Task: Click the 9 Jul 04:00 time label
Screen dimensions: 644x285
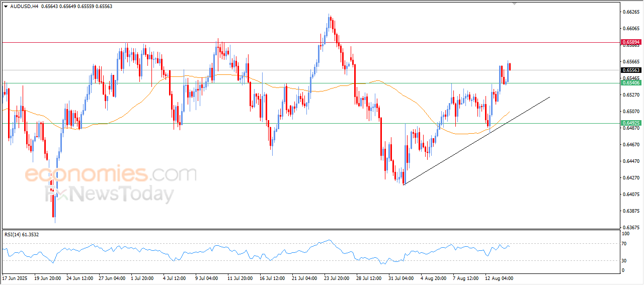Action: tap(207, 278)
